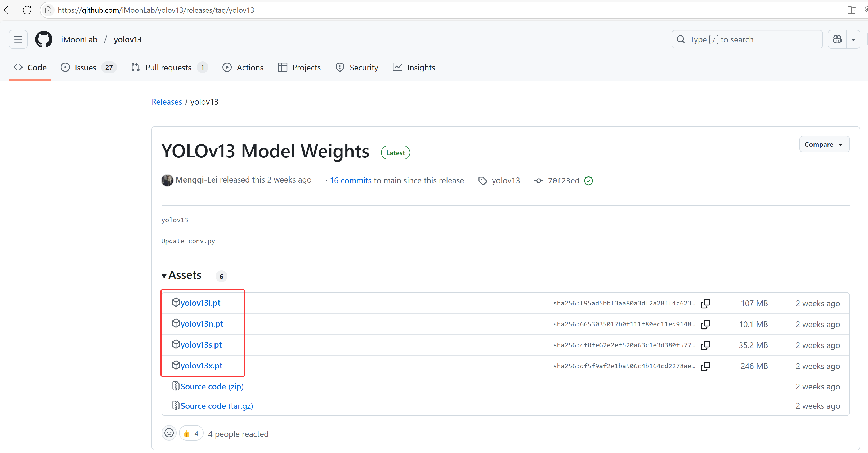868x453 pixels.
Task: Switch to the Security tab
Action: click(357, 67)
